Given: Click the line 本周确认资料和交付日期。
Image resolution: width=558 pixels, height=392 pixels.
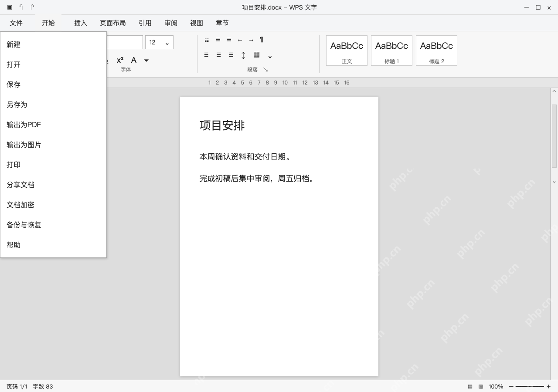Looking at the screenshot, I should point(245,157).
